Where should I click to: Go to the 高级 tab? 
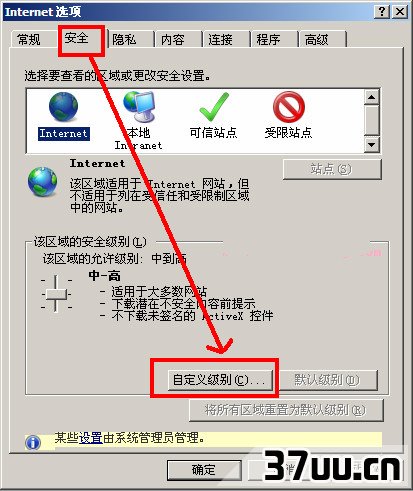[316, 40]
